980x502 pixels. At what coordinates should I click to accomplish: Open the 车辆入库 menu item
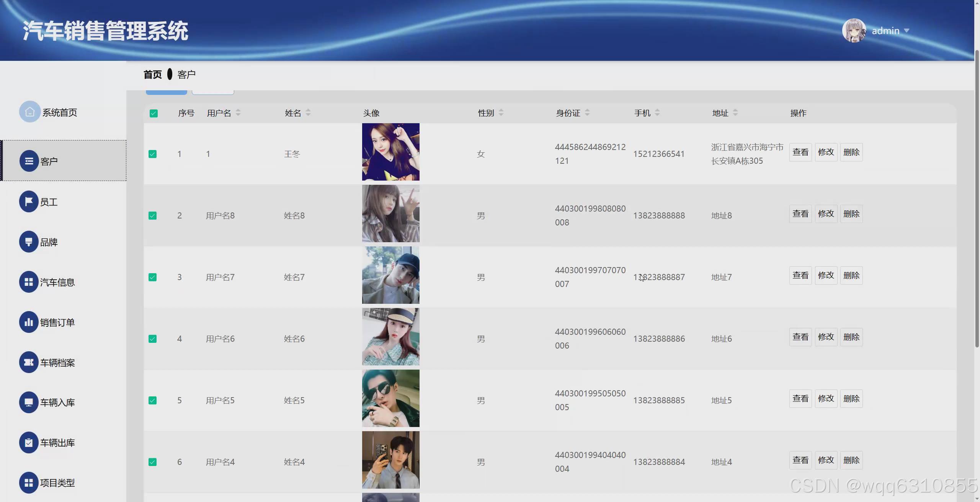click(57, 403)
